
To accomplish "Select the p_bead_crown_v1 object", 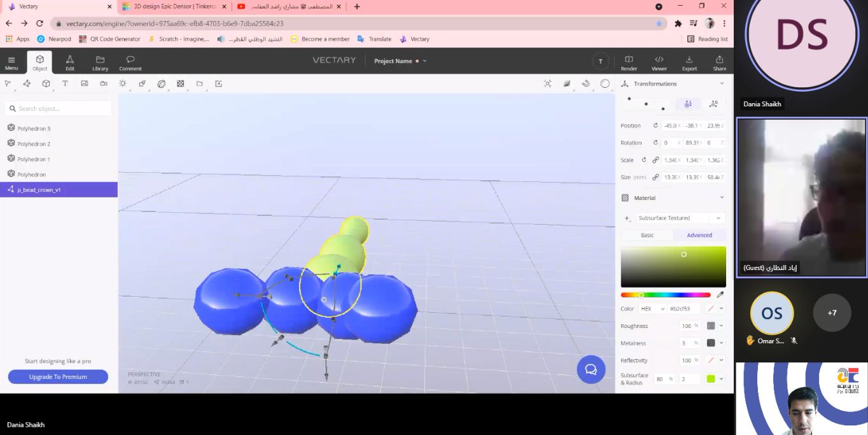I will coord(59,190).
